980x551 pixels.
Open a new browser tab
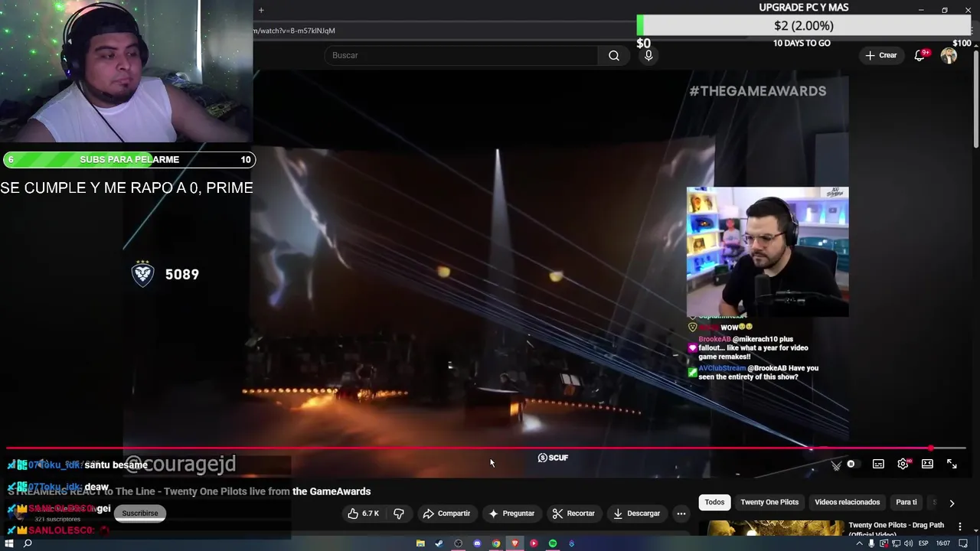click(261, 10)
